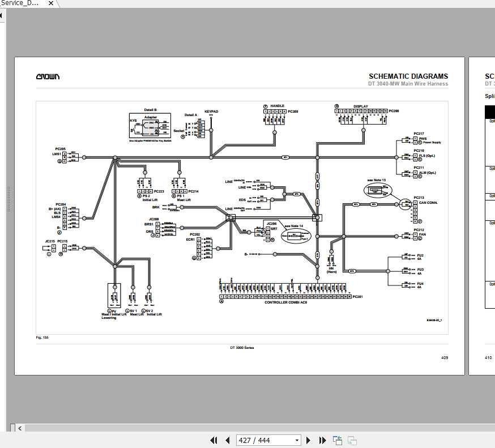
Task: Select the Service_D... document tab
Action: (x=20, y=3)
